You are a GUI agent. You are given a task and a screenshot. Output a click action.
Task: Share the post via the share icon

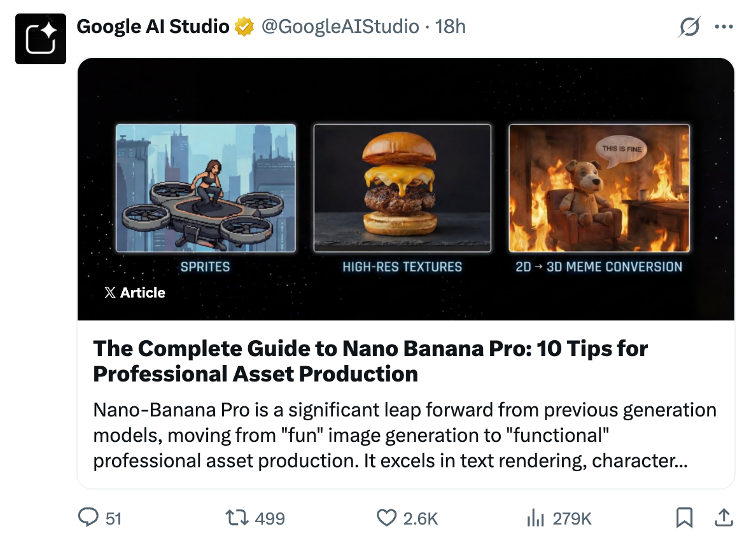point(724,518)
